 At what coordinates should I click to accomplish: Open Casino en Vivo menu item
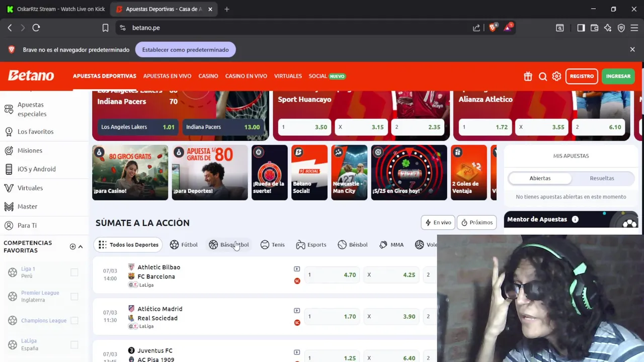(246, 76)
